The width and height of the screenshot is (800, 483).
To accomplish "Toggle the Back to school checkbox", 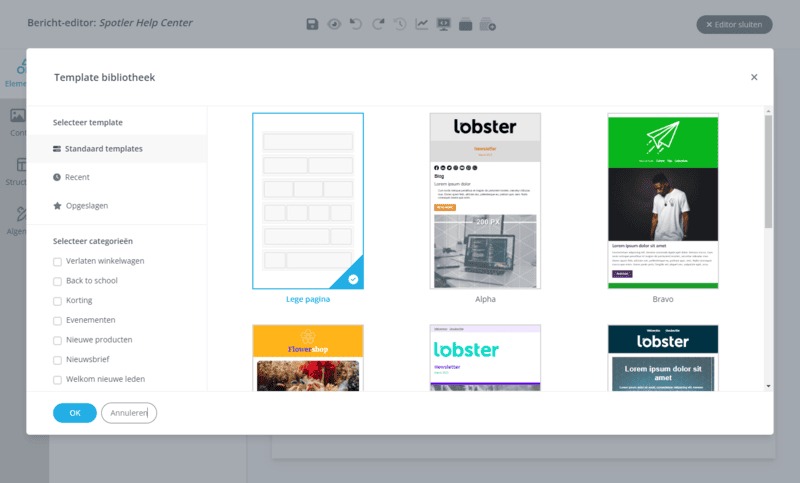I will (x=58, y=281).
